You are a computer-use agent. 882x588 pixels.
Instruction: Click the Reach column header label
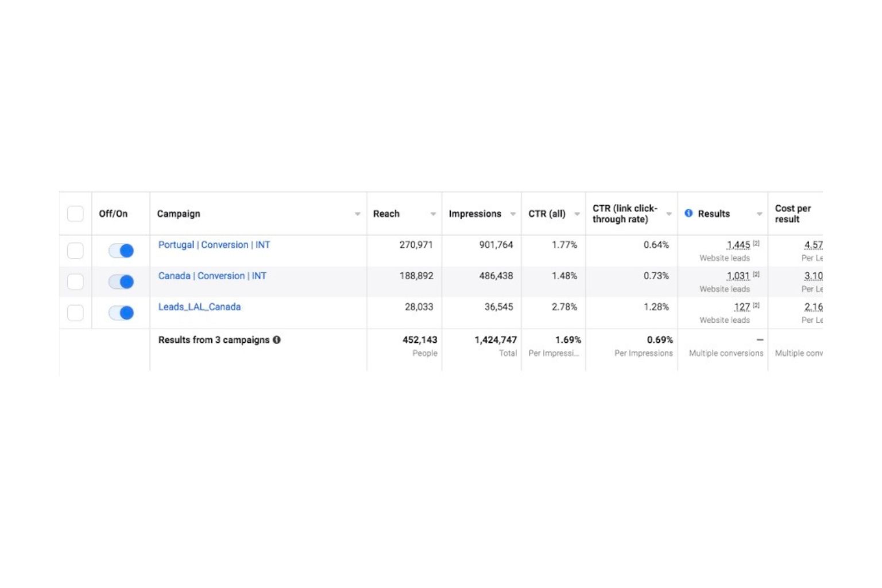pyautogui.click(x=386, y=214)
